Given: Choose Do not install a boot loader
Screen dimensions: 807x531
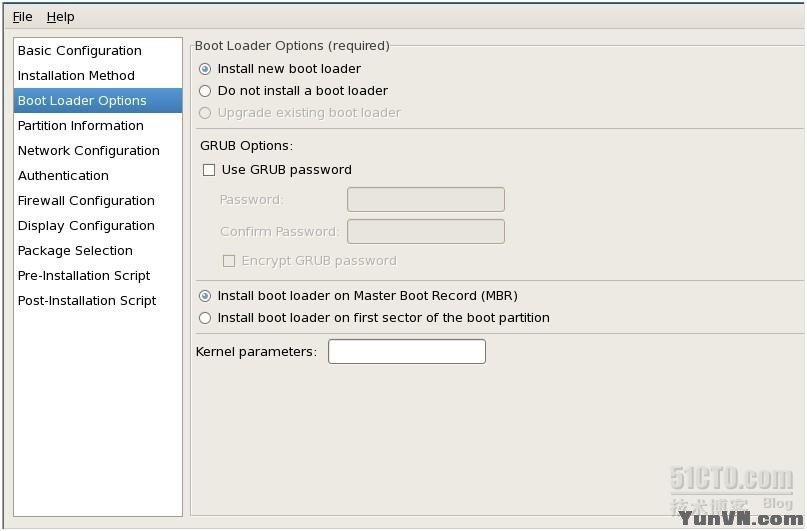Looking at the screenshot, I should point(206,91).
